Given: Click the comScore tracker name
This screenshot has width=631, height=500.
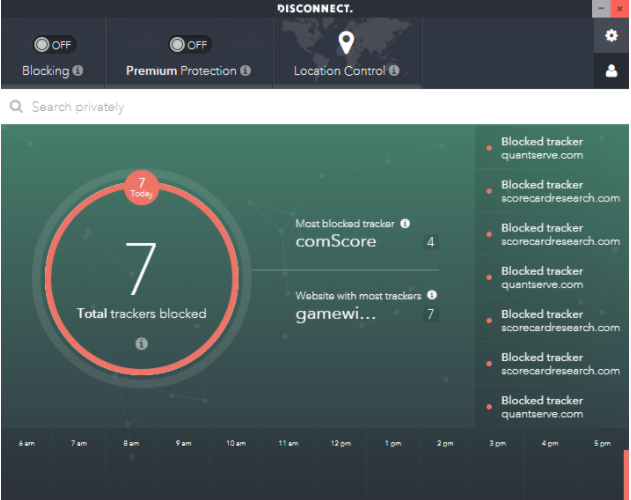Looking at the screenshot, I should (336, 242).
